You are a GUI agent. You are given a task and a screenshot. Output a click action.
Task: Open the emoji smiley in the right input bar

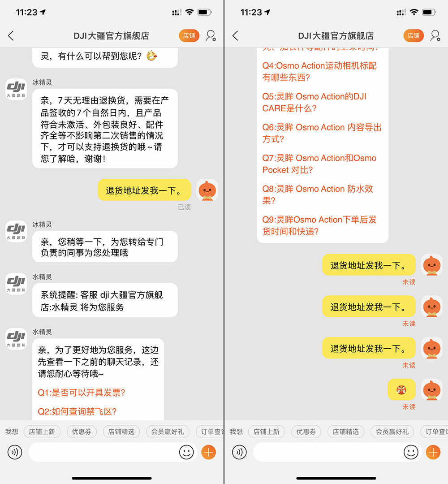coord(411,452)
